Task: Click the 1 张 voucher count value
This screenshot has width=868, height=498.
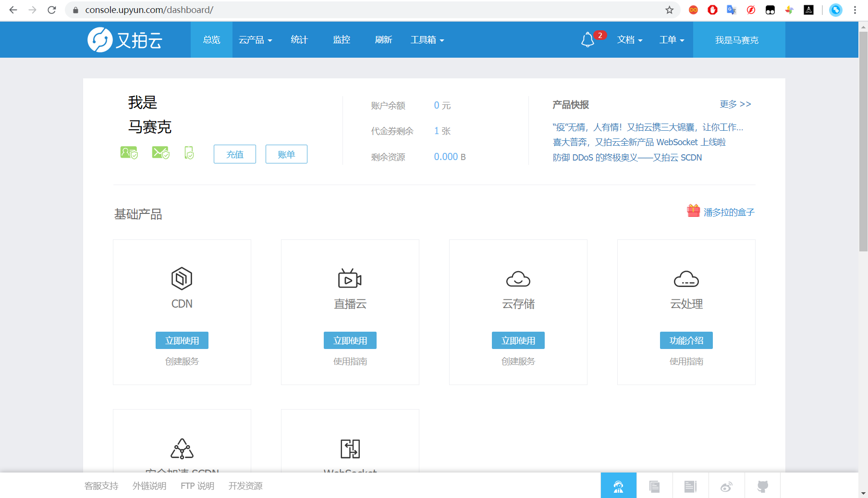Action: point(442,131)
